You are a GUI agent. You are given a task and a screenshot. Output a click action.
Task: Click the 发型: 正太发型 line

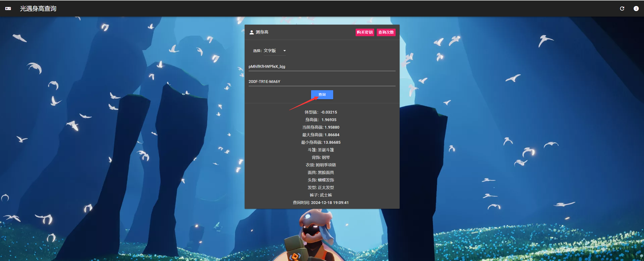tap(321, 188)
